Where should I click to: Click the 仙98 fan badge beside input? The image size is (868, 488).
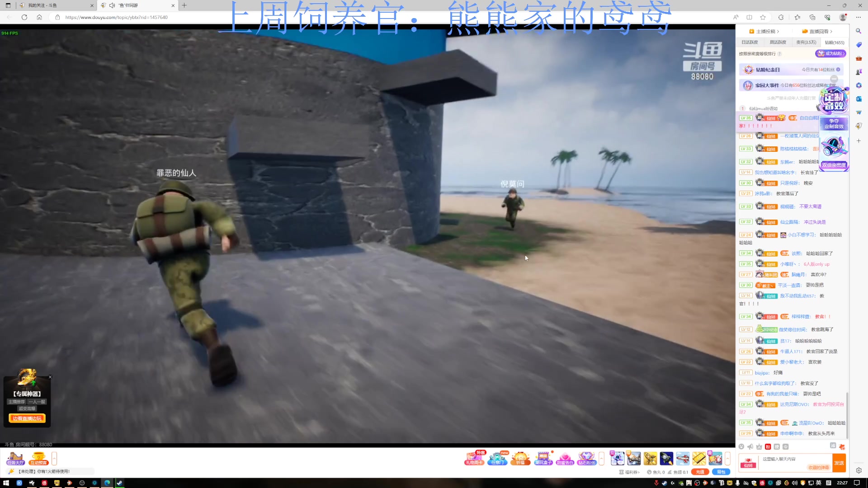point(749,463)
